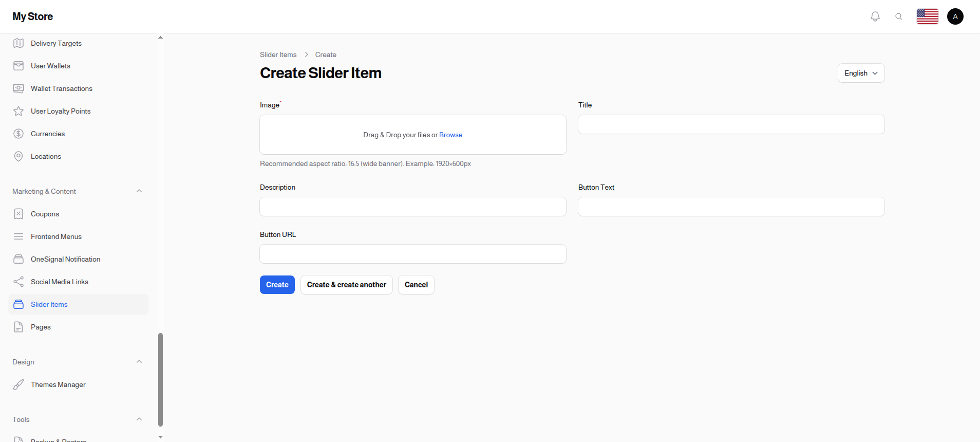Click the Wallet Transactions banknote icon
The width and height of the screenshot is (980, 442).
point(18,88)
